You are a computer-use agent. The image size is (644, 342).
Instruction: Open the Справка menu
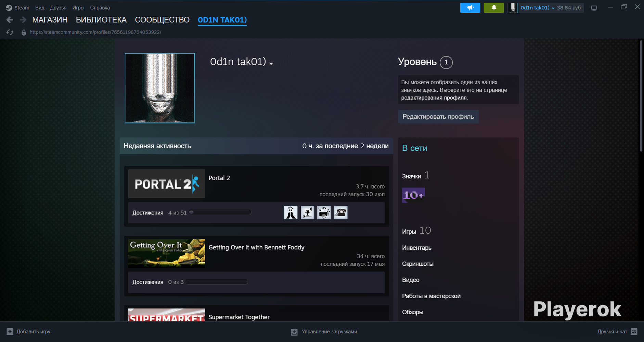[x=100, y=8]
